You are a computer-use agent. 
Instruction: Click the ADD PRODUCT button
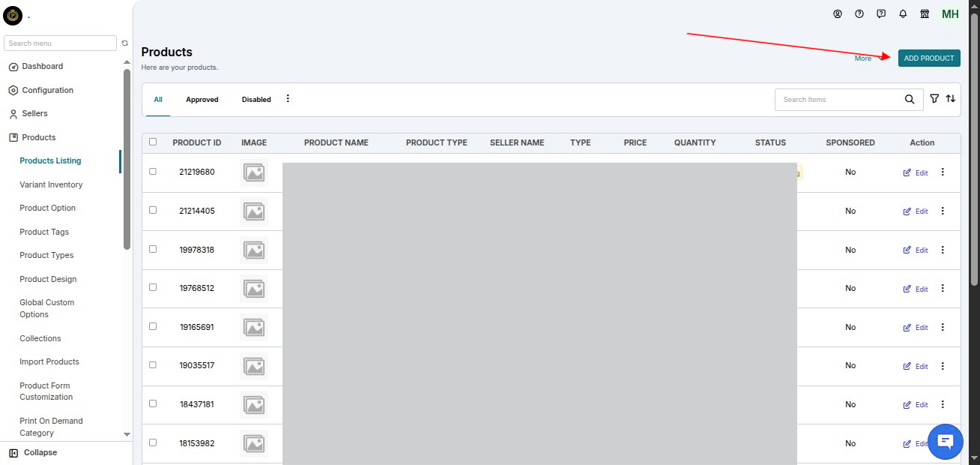(929, 58)
